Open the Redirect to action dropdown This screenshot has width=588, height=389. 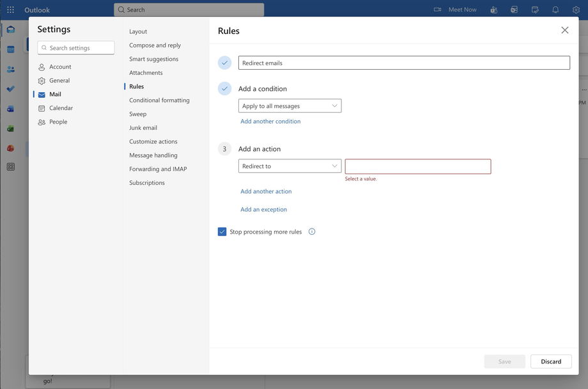click(290, 166)
